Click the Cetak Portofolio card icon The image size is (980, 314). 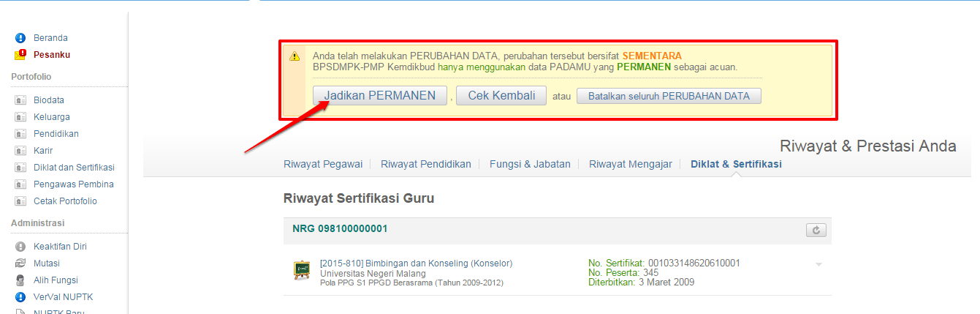pyautogui.click(x=20, y=201)
